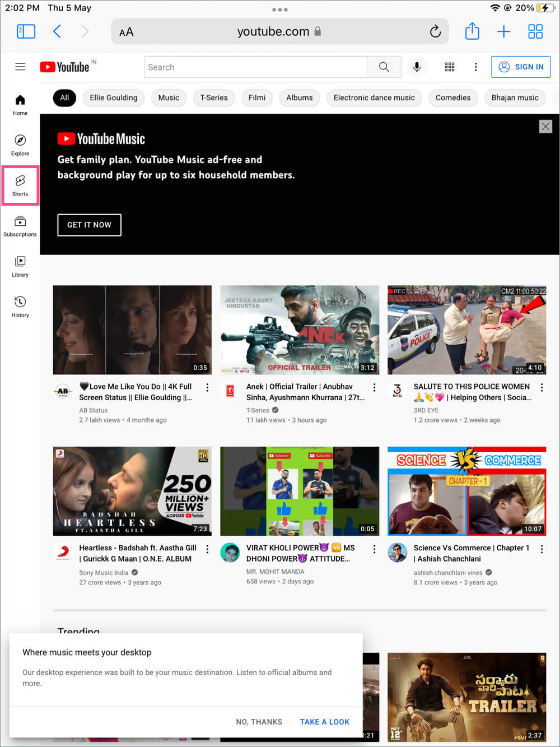Start voice search with microphone icon
The width and height of the screenshot is (560, 747).
click(417, 67)
